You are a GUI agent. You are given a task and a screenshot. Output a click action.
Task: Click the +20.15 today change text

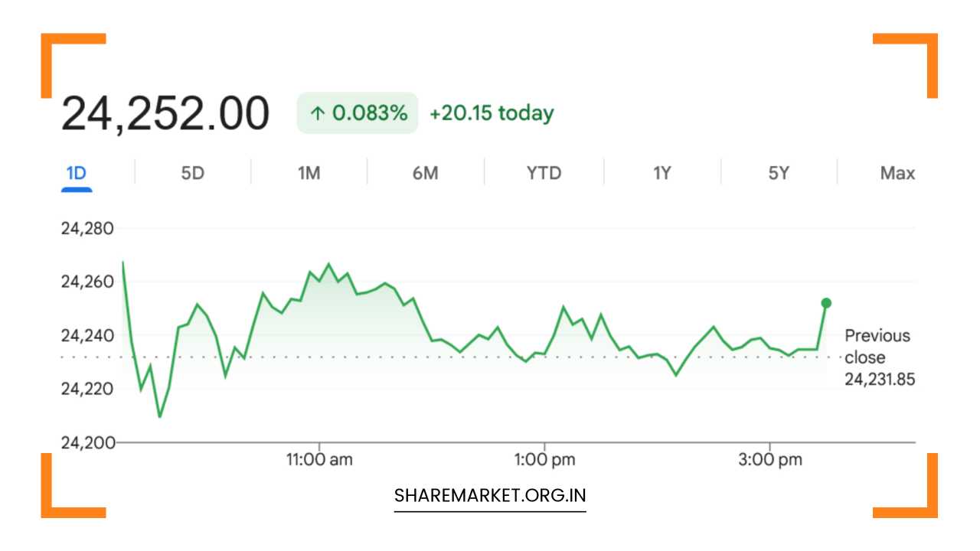point(492,113)
